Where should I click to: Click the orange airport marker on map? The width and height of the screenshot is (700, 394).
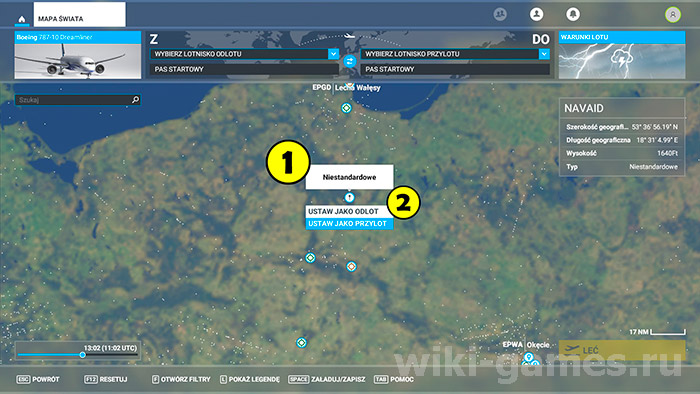(x=351, y=266)
